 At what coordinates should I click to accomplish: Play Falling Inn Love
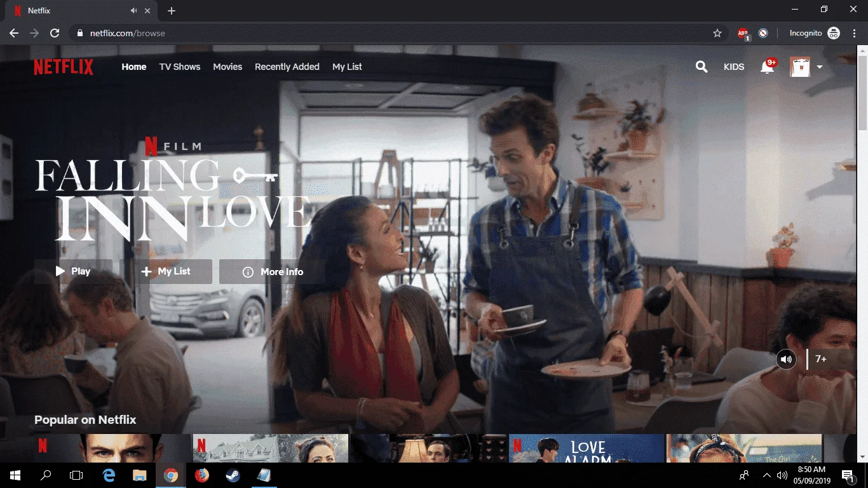pos(73,271)
